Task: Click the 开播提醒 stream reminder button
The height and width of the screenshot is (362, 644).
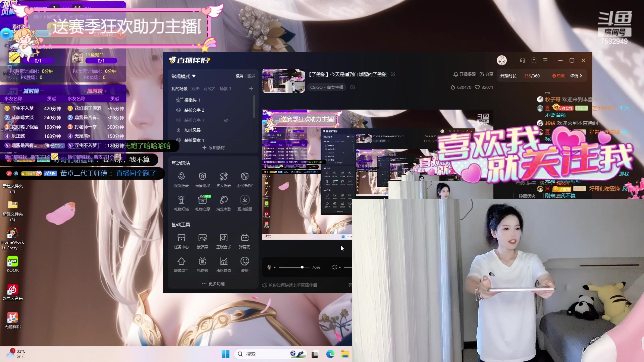Action: point(465,74)
